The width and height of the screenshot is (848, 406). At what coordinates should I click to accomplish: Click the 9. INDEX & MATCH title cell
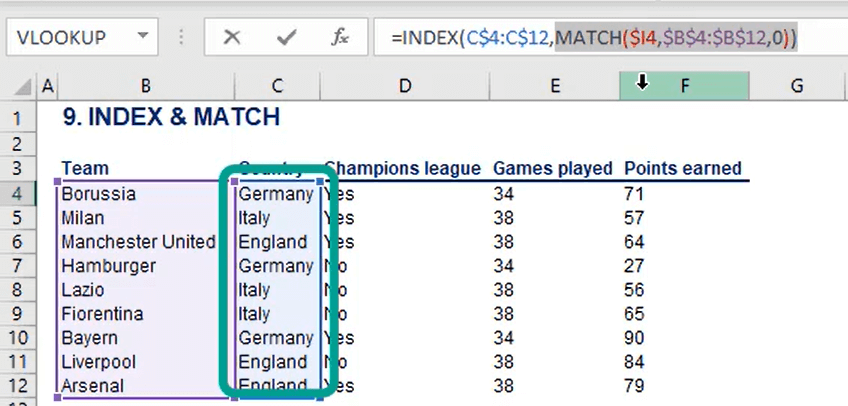[x=171, y=117]
